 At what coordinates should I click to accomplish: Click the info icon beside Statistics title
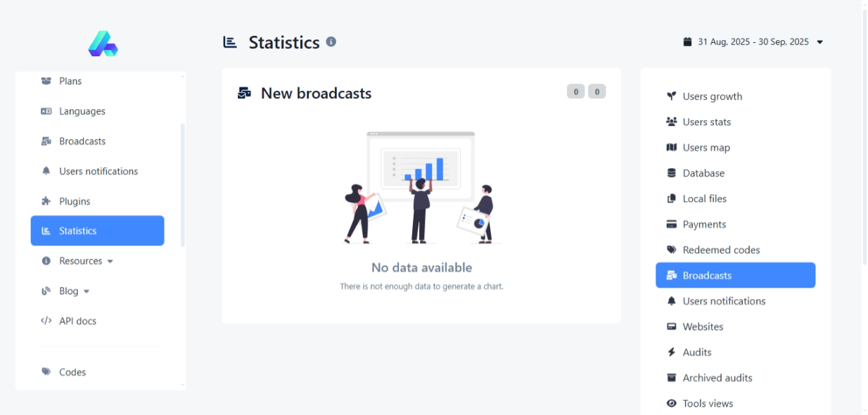[x=331, y=41]
